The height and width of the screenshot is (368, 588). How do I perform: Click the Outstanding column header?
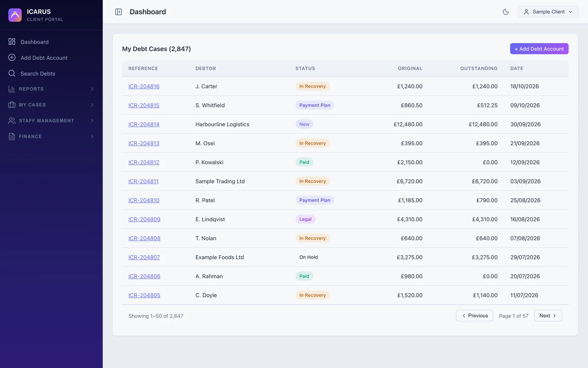(x=479, y=68)
